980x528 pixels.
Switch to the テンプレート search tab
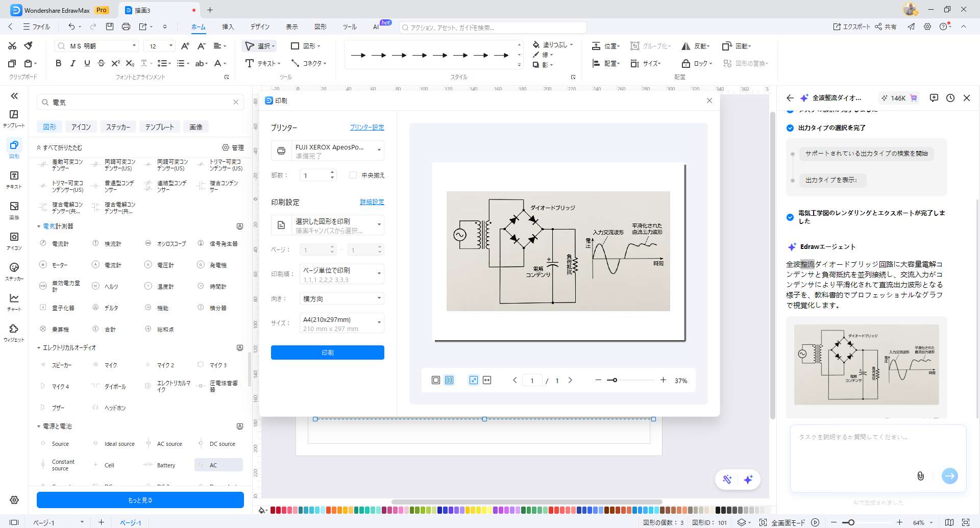159,127
